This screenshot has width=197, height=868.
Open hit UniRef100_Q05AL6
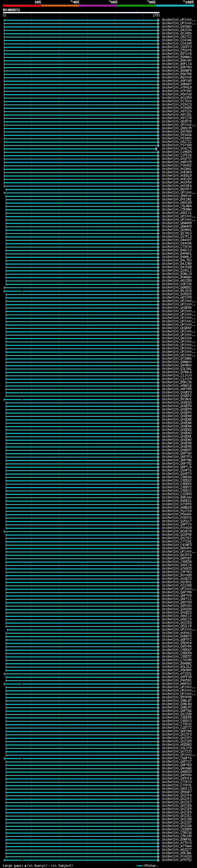click(176, 372)
